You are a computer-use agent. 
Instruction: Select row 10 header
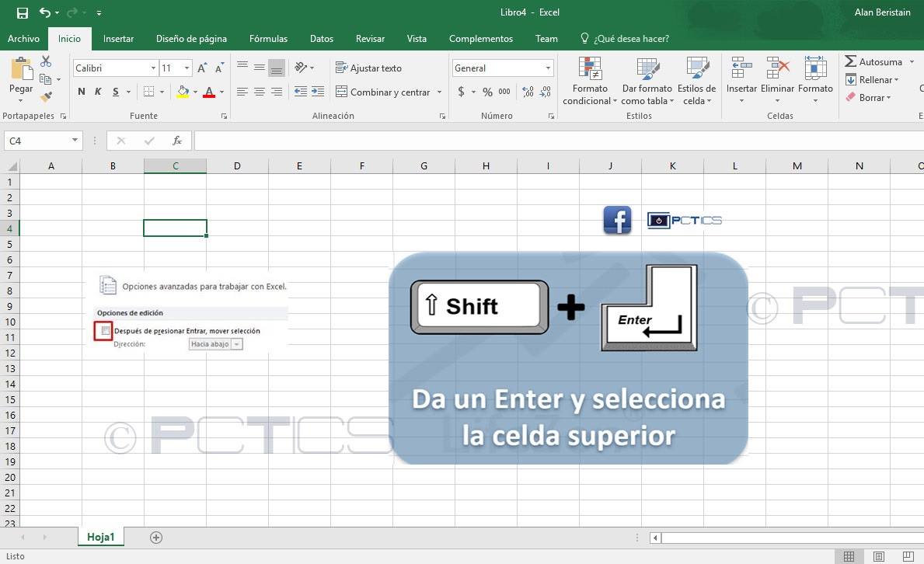pos(10,322)
